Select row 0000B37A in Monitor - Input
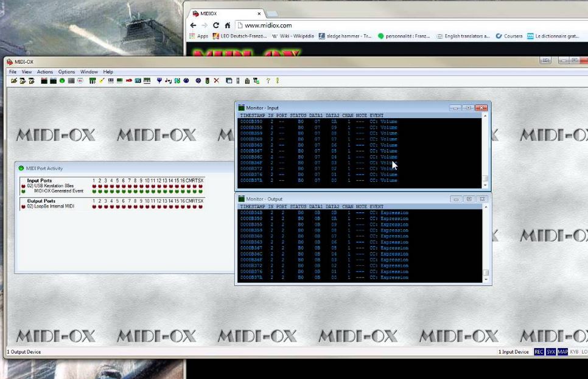Viewport: 588px width, 379px height. [360, 180]
